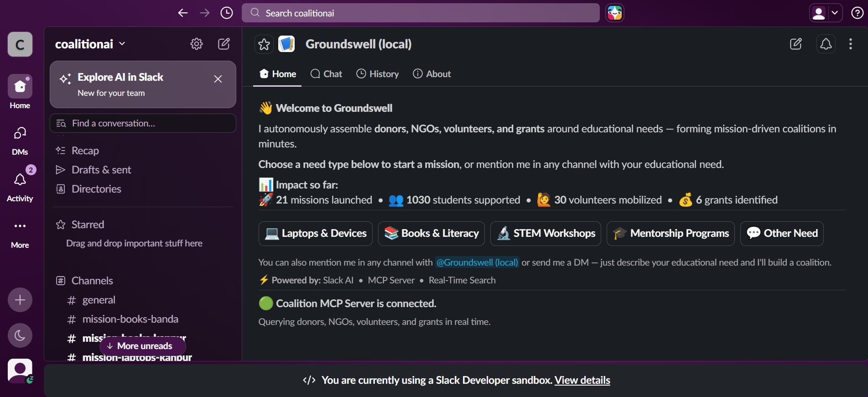Switch to the Home tab

click(x=278, y=74)
